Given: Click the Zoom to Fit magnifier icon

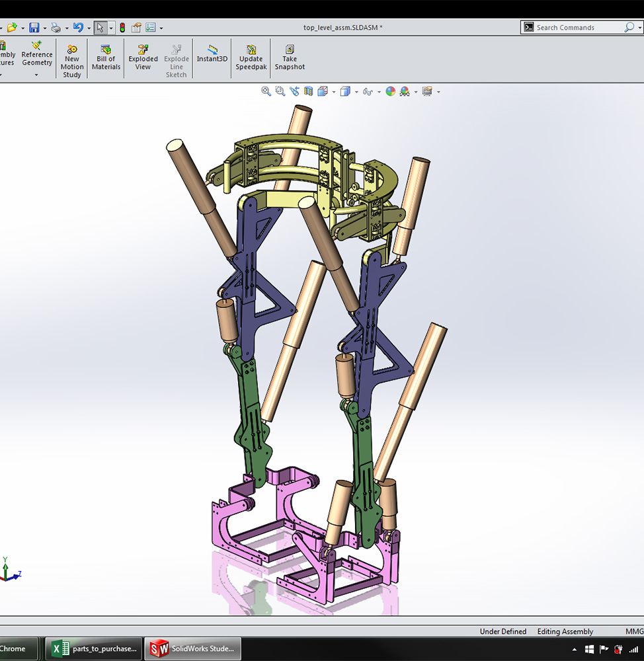Looking at the screenshot, I should [x=266, y=91].
